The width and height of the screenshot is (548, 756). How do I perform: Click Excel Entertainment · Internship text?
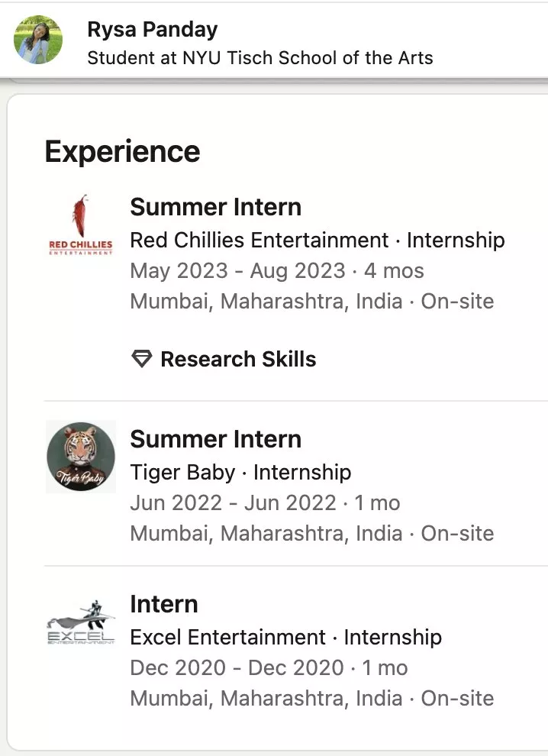pyautogui.click(x=285, y=637)
